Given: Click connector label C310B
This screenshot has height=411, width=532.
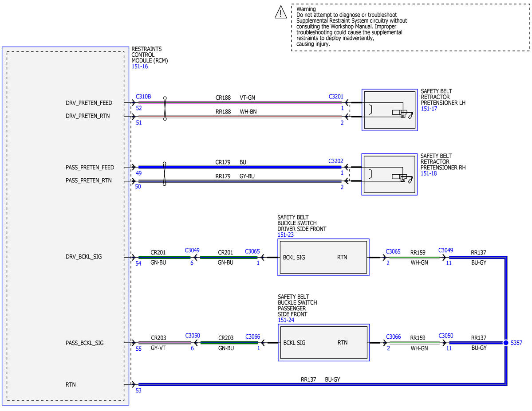Looking at the screenshot, I should (x=143, y=97).
